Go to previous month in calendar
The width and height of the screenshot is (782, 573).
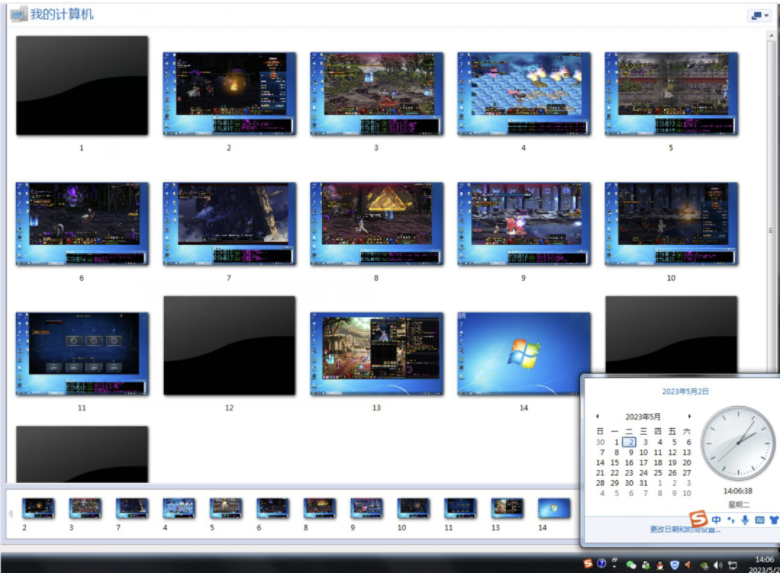pyautogui.click(x=597, y=416)
